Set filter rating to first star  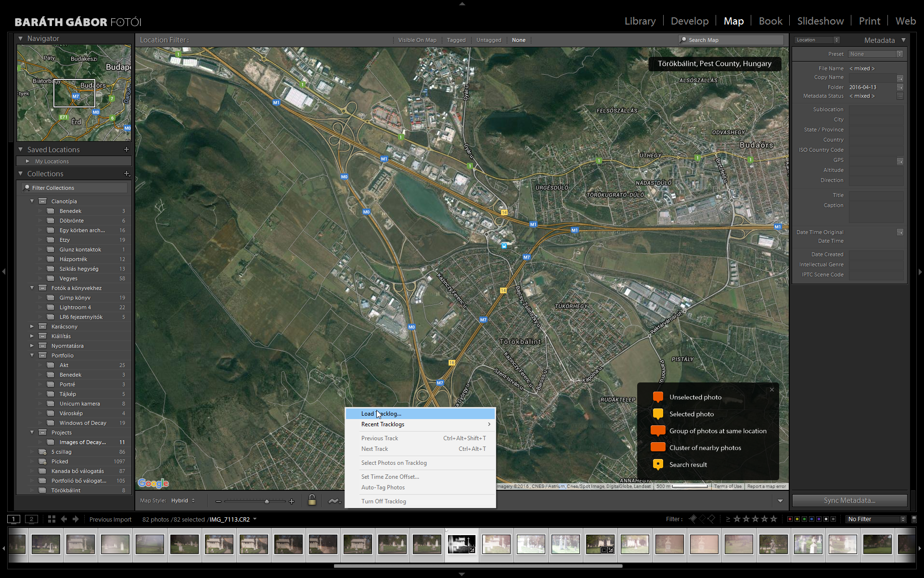pos(737,519)
